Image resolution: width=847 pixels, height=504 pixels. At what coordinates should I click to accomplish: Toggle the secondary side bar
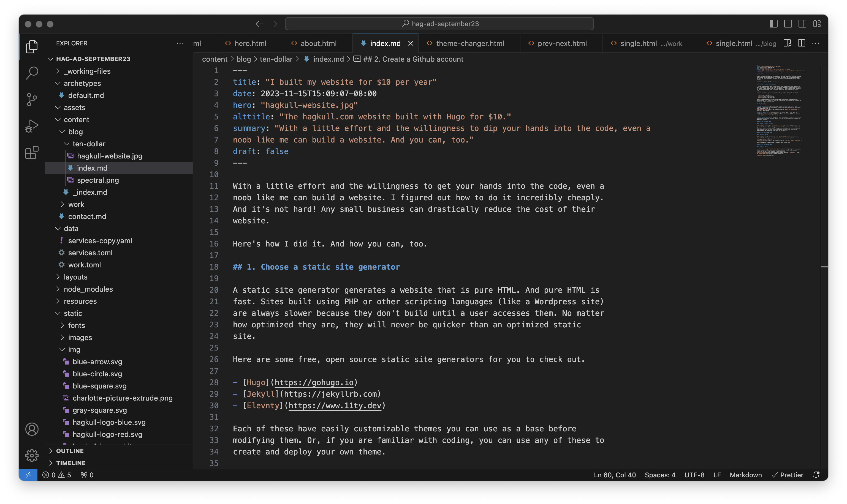pyautogui.click(x=802, y=24)
